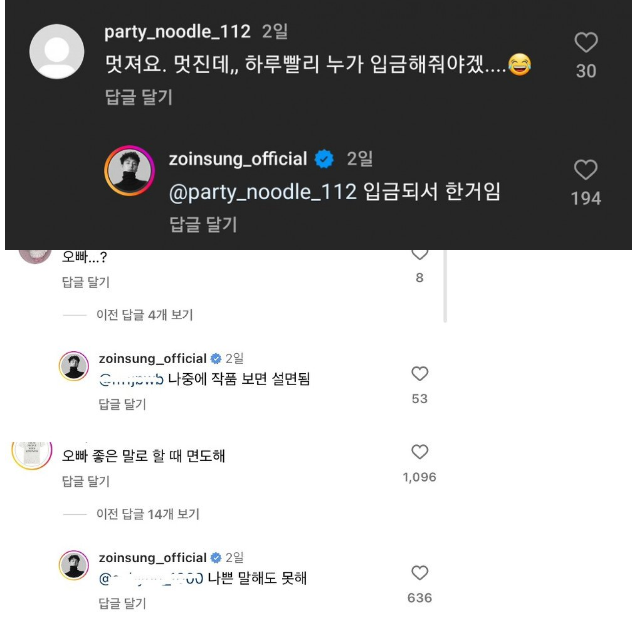Screen dimensions: 636x631
Task: Like the comment with 8 likes
Action: tap(420, 254)
